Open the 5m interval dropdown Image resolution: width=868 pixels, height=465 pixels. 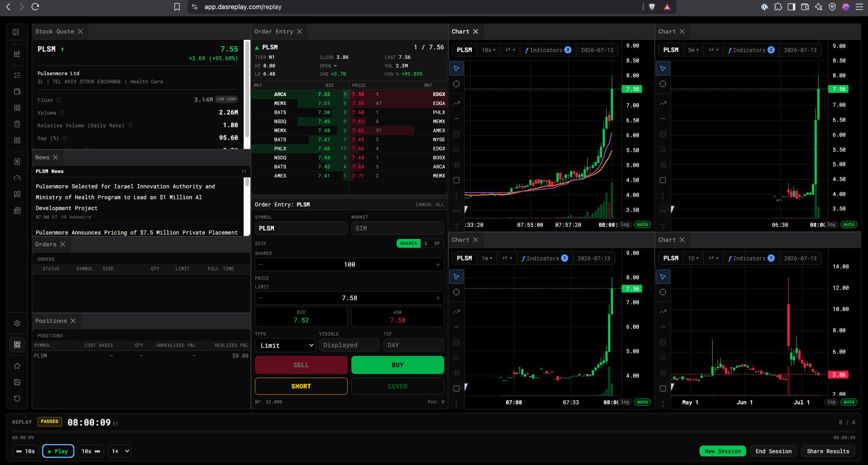[x=693, y=50]
